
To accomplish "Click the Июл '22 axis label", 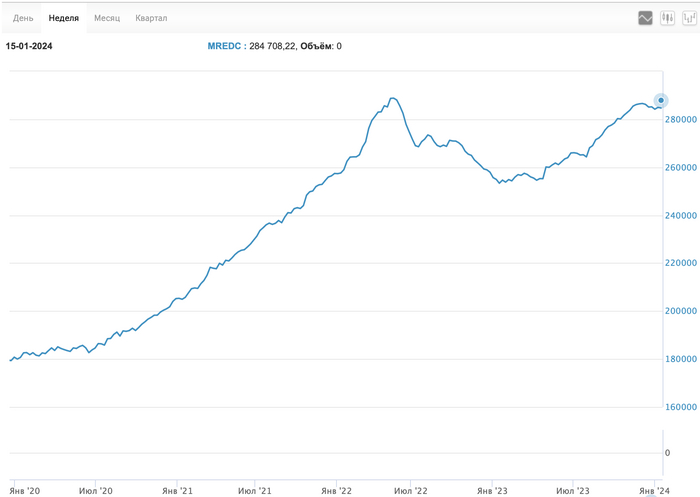I will coord(411,491).
